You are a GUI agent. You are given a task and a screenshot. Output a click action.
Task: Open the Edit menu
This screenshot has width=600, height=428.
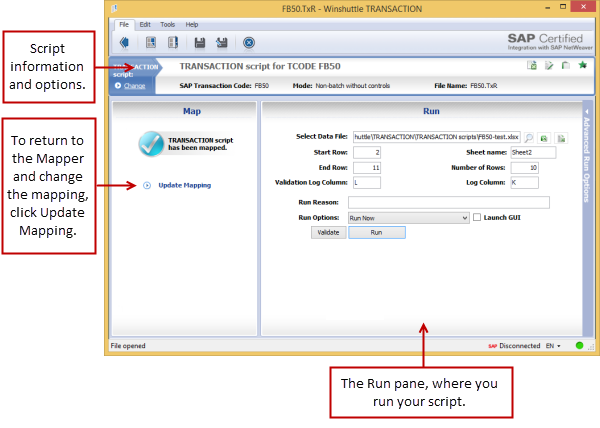click(145, 24)
